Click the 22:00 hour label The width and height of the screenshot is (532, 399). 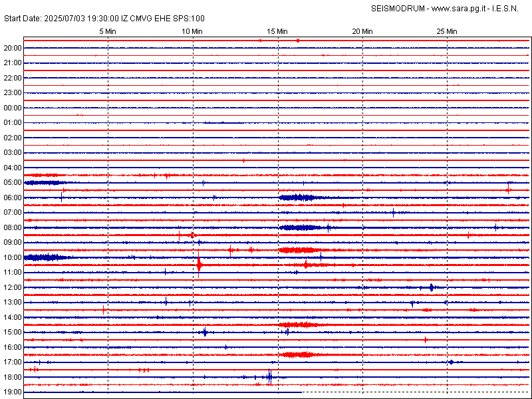13,78
